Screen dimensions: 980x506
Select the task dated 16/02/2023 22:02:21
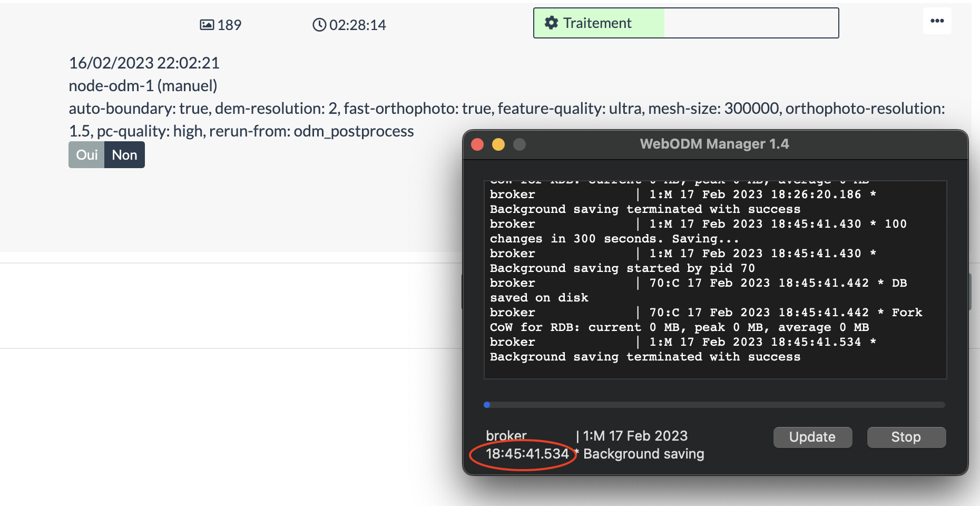(x=144, y=63)
